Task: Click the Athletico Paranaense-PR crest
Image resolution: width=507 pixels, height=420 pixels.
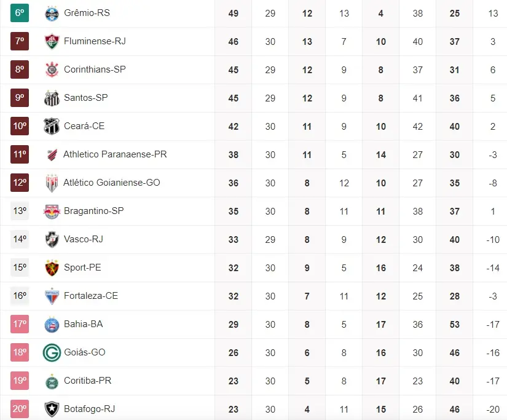Action: 52,154
